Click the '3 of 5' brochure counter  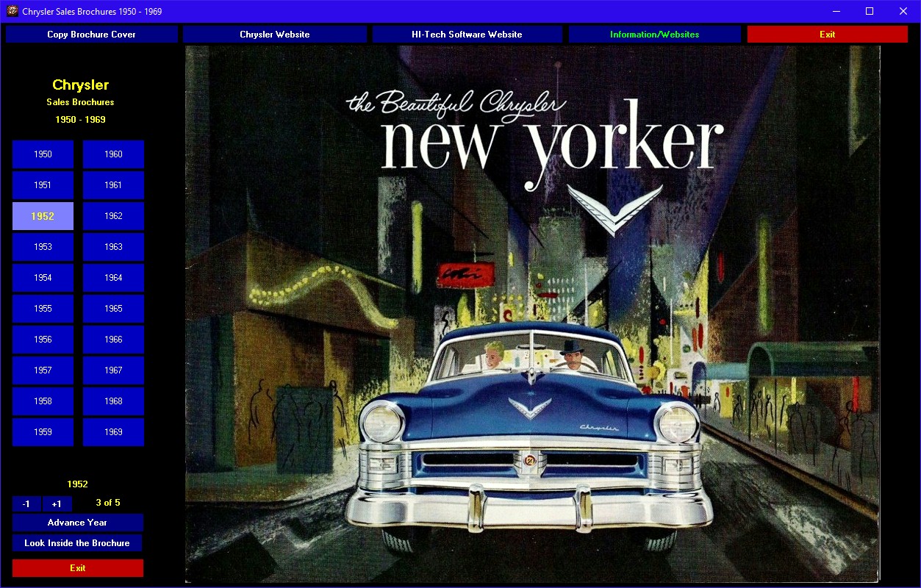pyautogui.click(x=108, y=503)
